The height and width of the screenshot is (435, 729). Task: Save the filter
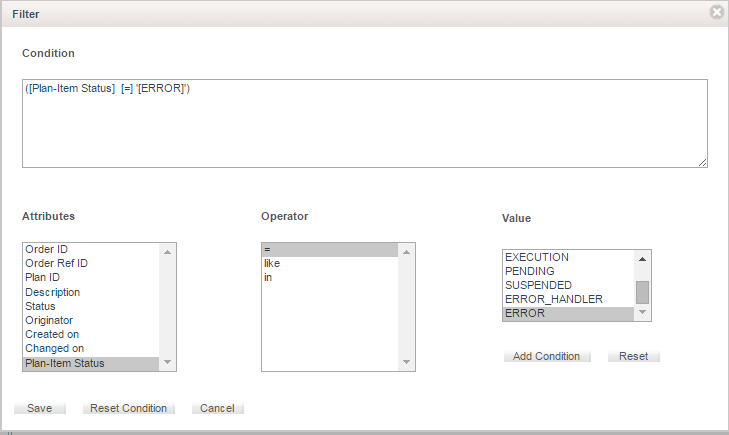[40, 408]
